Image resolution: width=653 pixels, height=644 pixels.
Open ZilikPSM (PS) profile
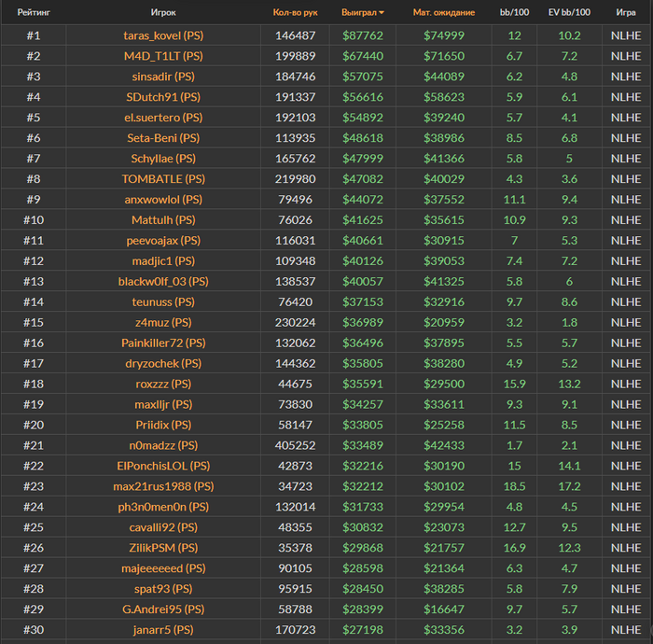click(163, 548)
